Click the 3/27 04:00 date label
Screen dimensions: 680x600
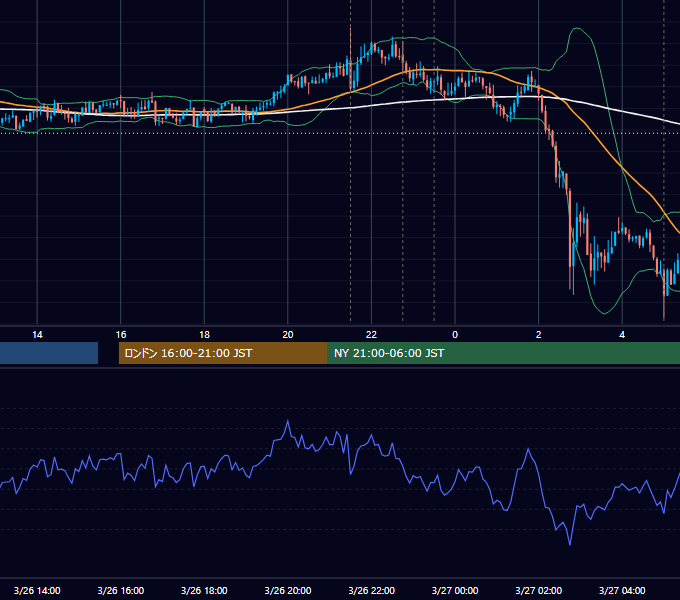622,590
